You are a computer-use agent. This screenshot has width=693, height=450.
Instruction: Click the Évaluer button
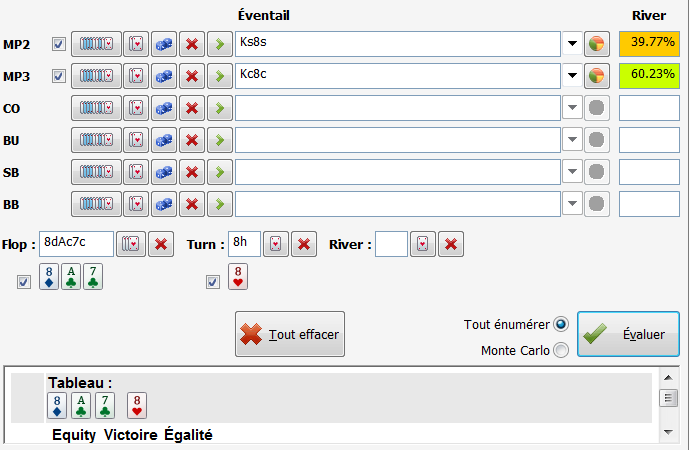coord(628,334)
